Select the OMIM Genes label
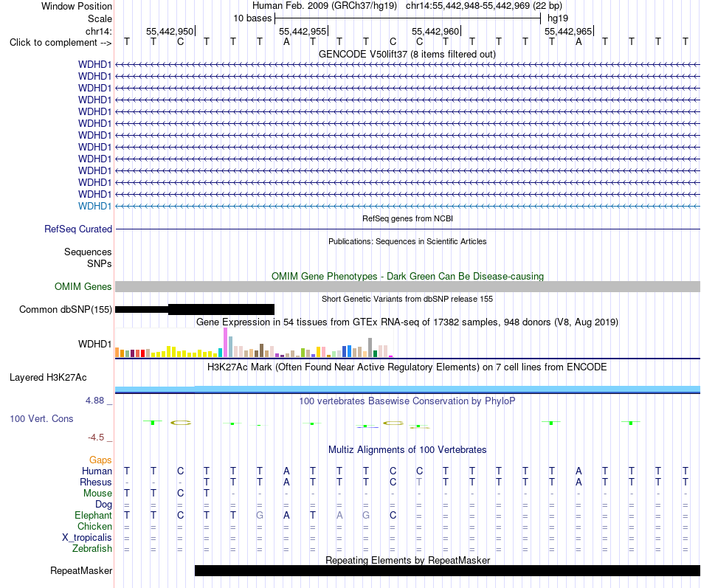This screenshot has width=701, height=588. pyautogui.click(x=83, y=286)
